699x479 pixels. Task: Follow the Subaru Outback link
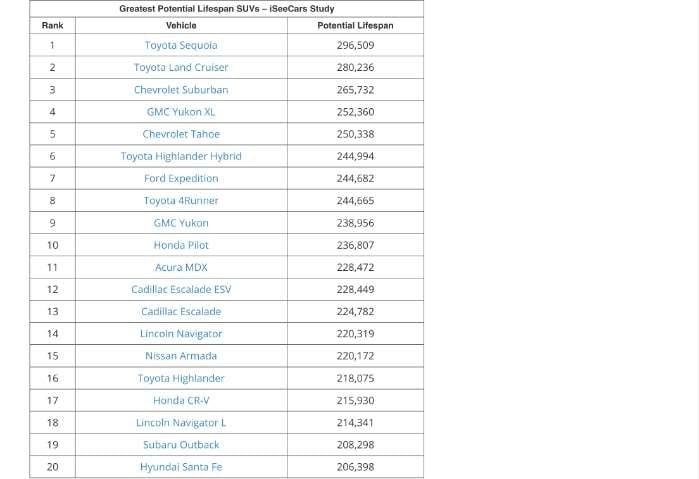click(181, 444)
